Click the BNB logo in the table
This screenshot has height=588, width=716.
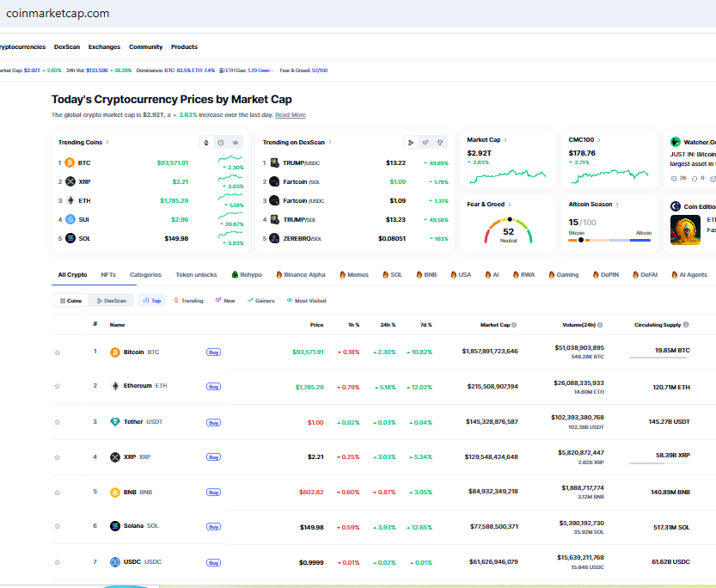coord(115,493)
